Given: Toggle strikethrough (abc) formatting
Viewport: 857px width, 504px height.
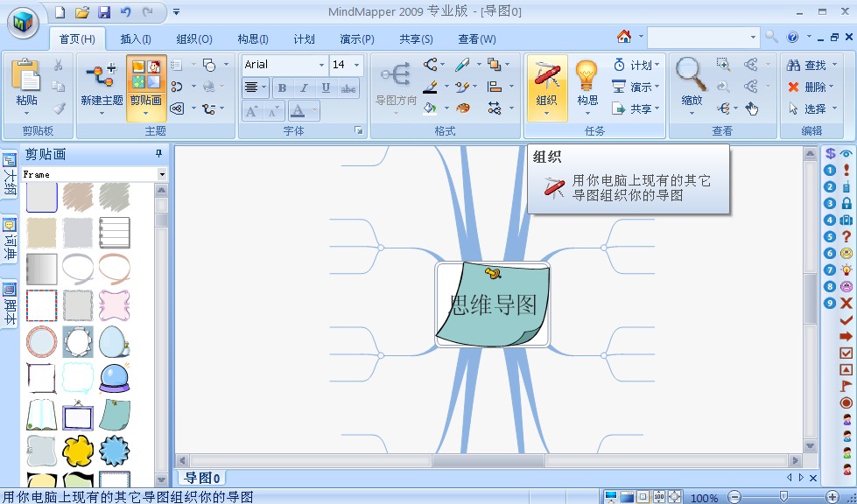Looking at the screenshot, I should pos(348,87).
